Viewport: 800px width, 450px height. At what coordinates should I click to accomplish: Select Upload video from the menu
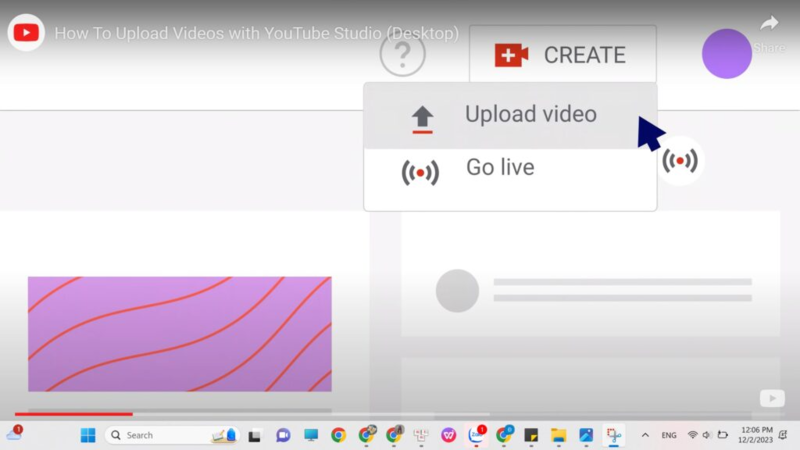coord(530,115)
